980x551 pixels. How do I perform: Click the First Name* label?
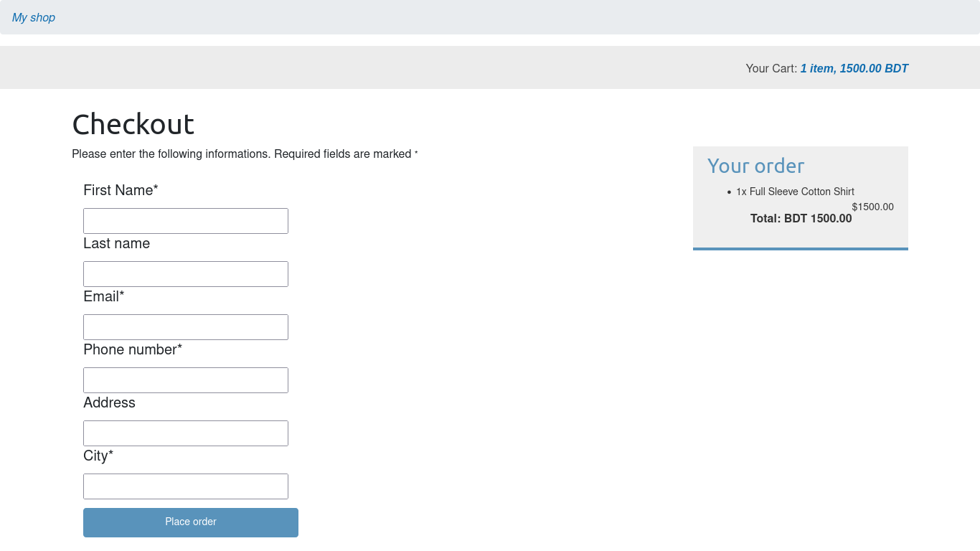coord(121,190)
